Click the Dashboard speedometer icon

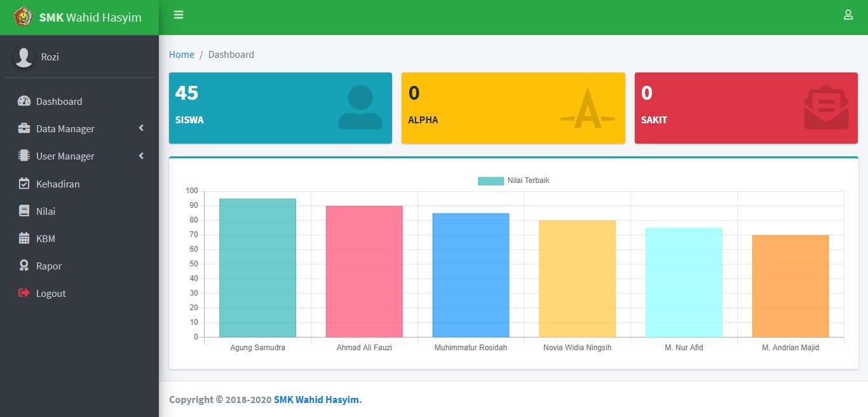click(x=24, y=101)
